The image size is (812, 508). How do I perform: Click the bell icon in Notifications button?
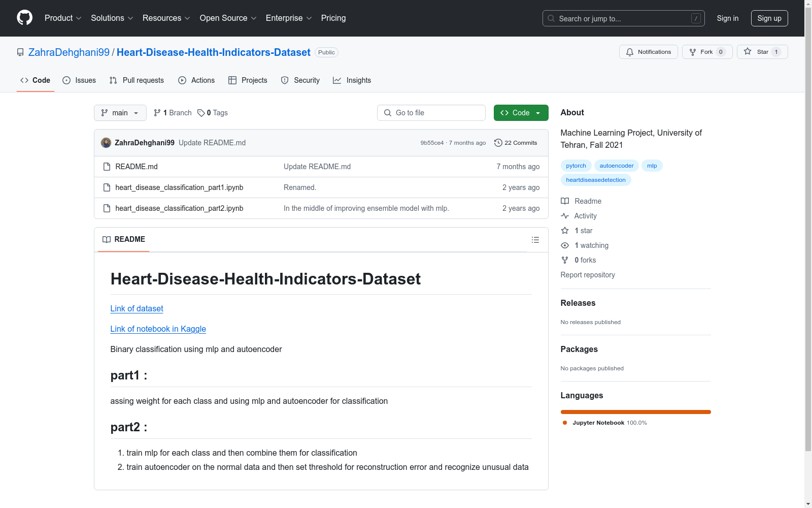point(630,52)
